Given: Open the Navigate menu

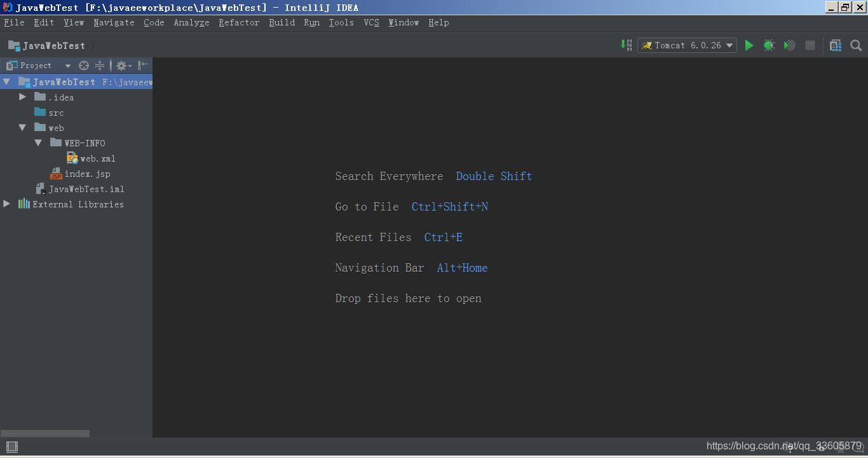Looking at the screenshot, I should (114, 22).
